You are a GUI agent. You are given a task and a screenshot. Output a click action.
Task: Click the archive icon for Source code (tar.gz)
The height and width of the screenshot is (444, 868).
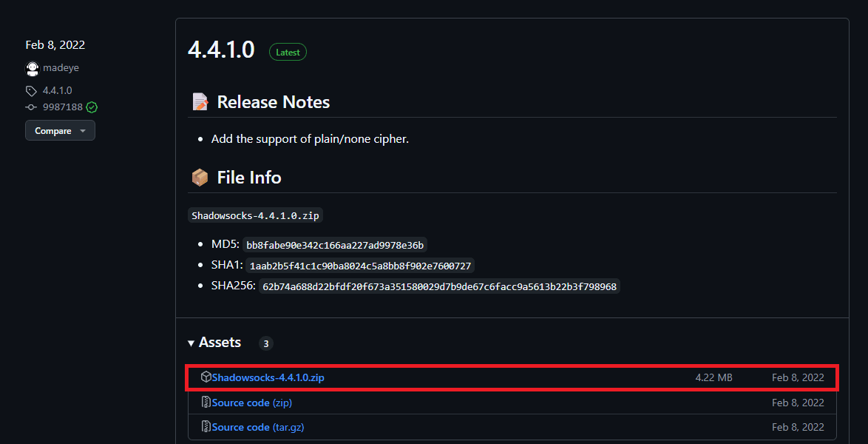(206, 426)
